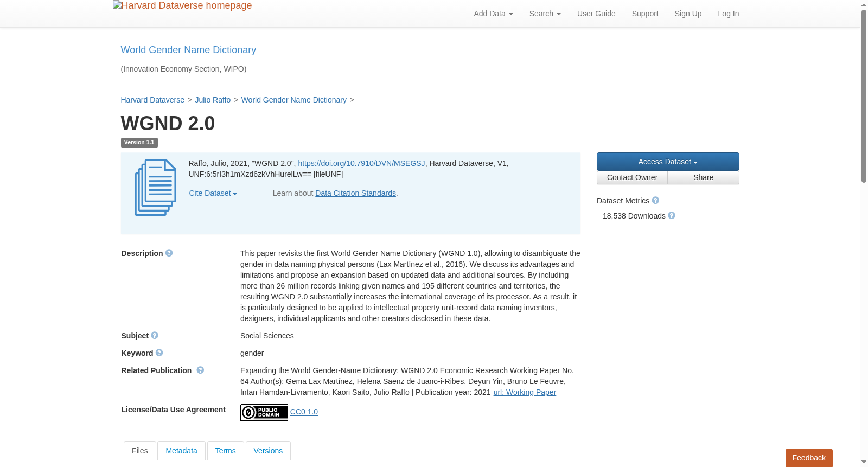Click the Description help question icon
This screenshot has height=467, width=868.
tap(169, 253)
